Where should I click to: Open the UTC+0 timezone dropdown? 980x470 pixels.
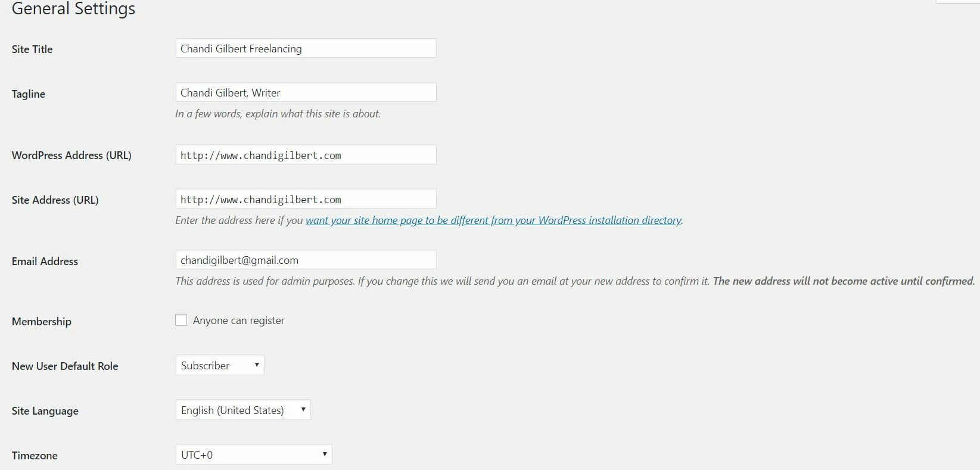click(254, 455)
